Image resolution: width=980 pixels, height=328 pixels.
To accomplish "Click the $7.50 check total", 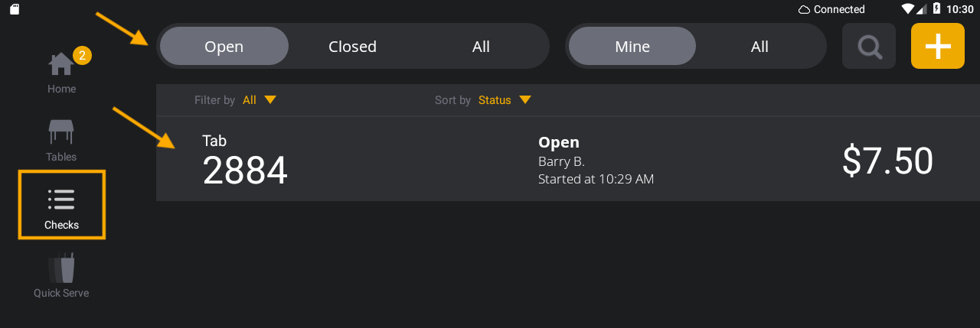I will [x=887, y=161].
